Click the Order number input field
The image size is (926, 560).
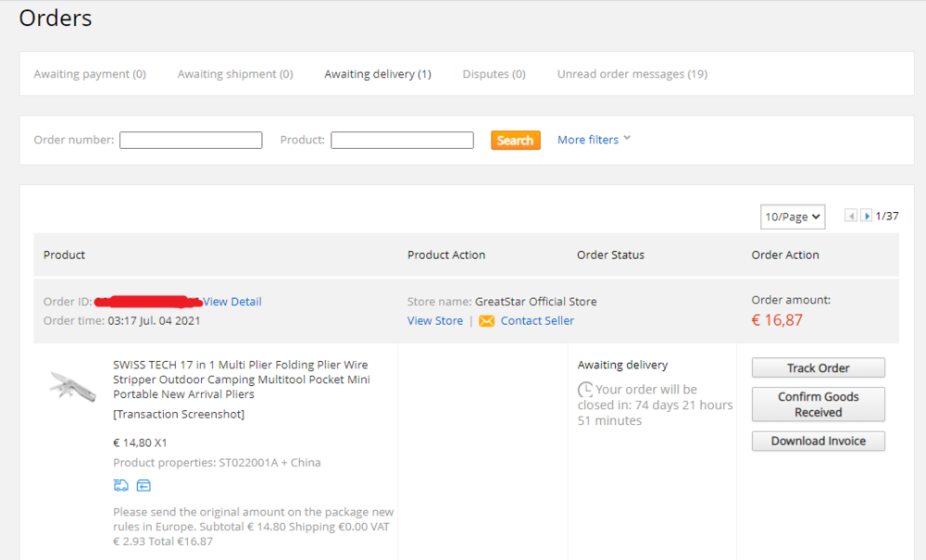pos(190,140)
